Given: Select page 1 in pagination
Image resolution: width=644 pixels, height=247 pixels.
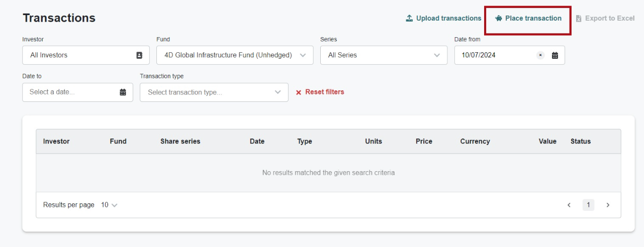Looking at the screenshot, I should tap(588, 205).
